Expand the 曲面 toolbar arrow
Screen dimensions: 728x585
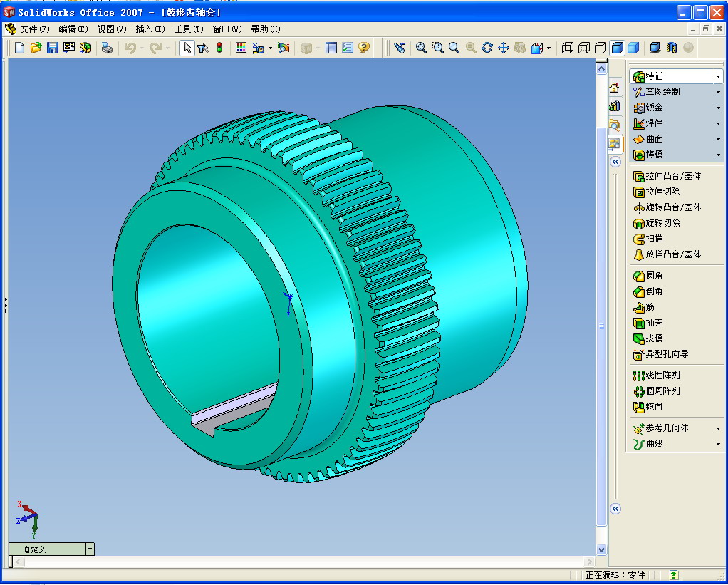click(718, 139)
